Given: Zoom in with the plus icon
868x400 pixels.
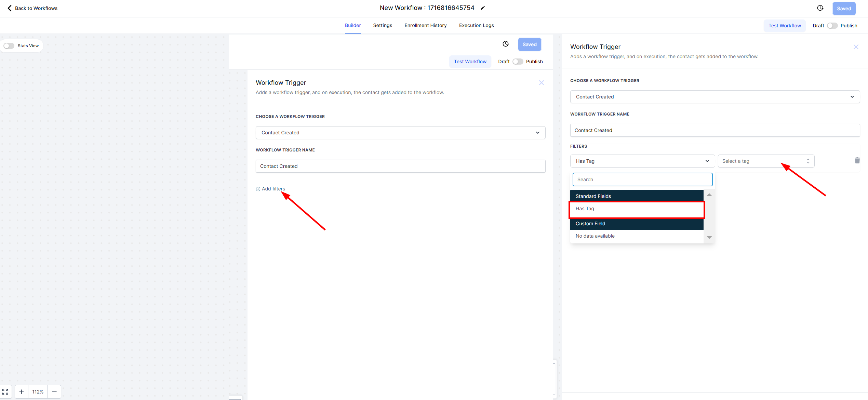Looking at the screenshot, I should tap(22, 392).
